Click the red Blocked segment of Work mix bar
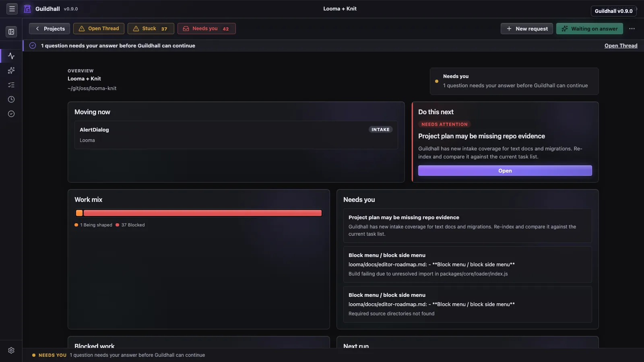Viewport: 644px width, 362px height. (x=203, y=213)
